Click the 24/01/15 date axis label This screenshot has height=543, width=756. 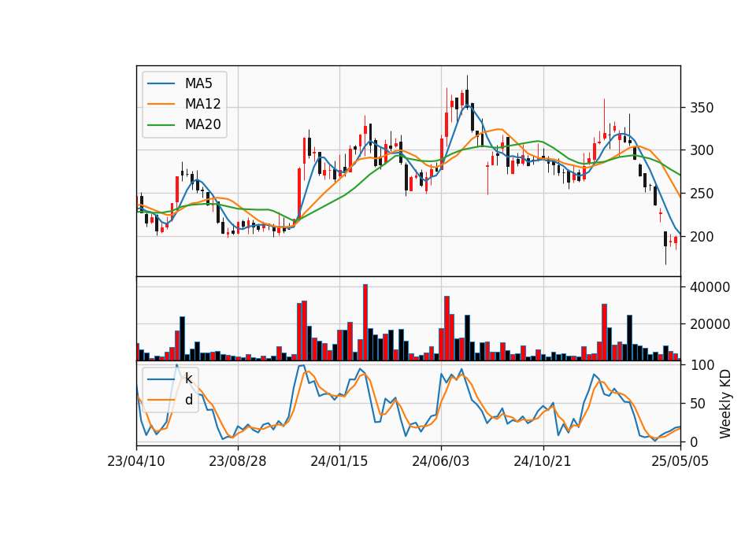(339, 461)
